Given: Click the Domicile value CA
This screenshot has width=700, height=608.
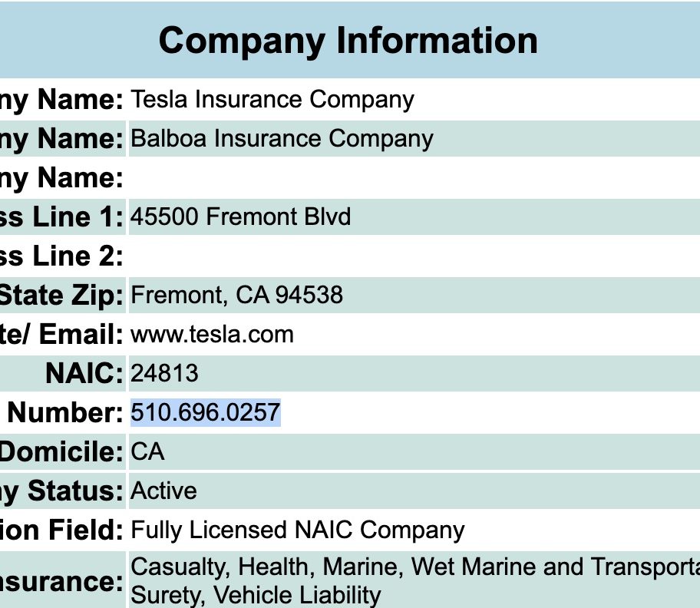Looking at the screenshot, I should (x=147, y=451).
